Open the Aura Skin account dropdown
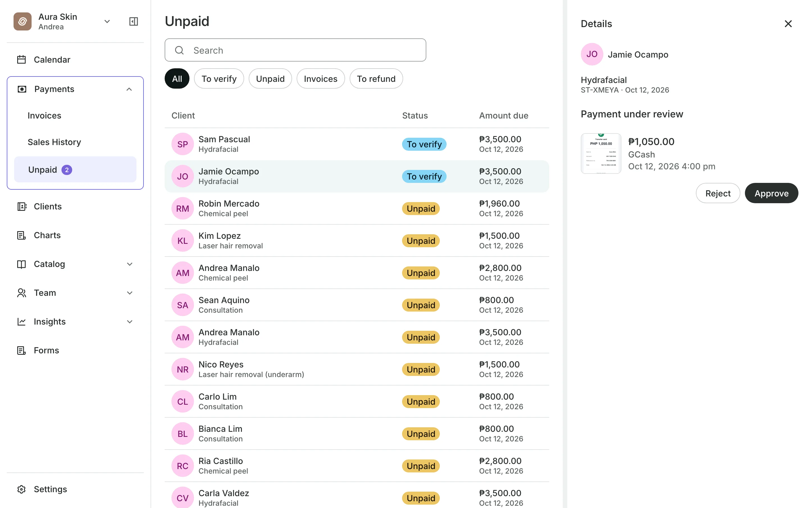Image resolution: width=812 pixels, height=508 pixels. (107, 21)
